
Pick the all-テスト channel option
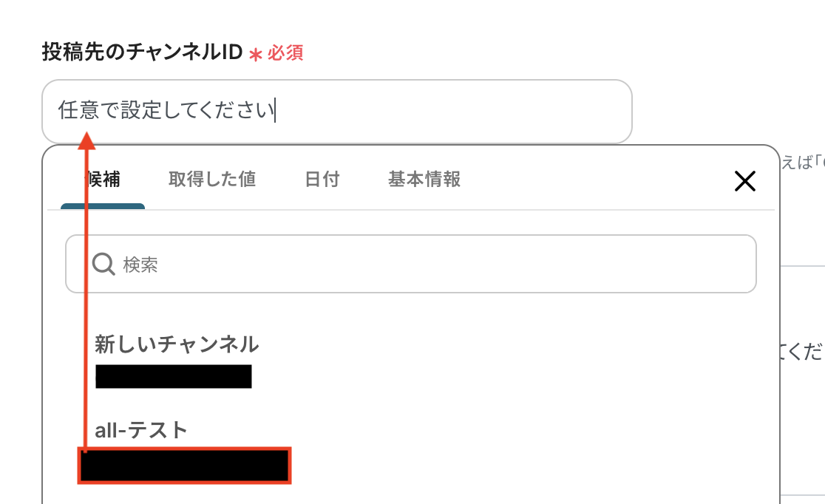click(142, 430)
